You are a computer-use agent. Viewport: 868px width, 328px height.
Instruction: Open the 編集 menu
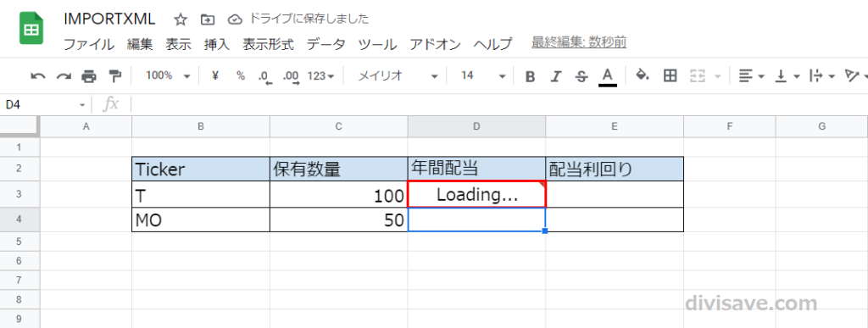140,44
